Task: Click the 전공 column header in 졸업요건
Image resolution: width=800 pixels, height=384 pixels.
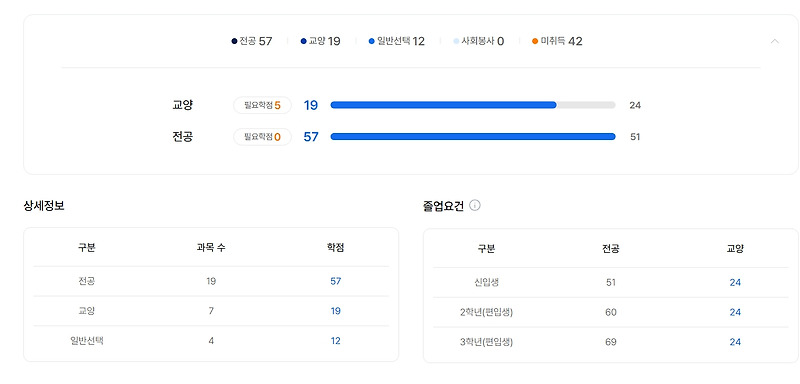Action: tap(611, 249)
